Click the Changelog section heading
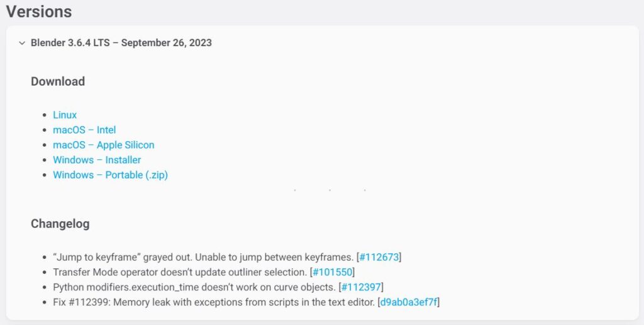The image size is (644, 325). [60, 224]
